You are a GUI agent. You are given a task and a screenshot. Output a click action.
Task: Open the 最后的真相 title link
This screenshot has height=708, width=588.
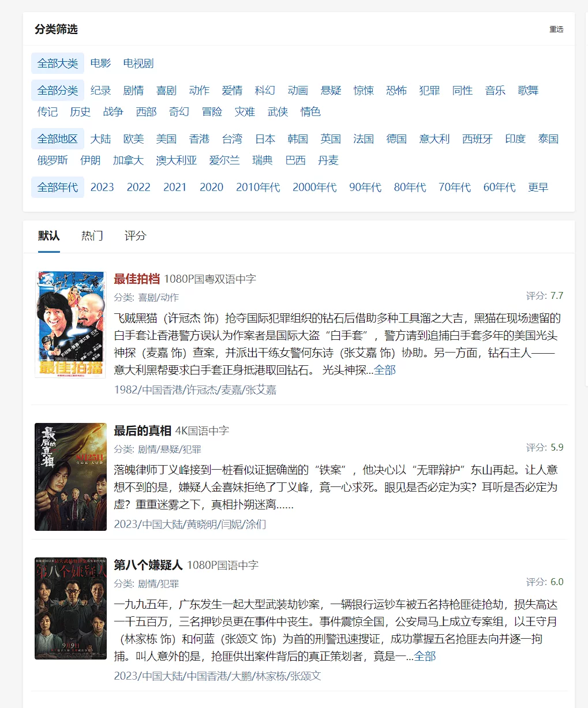tap(143, 431)
